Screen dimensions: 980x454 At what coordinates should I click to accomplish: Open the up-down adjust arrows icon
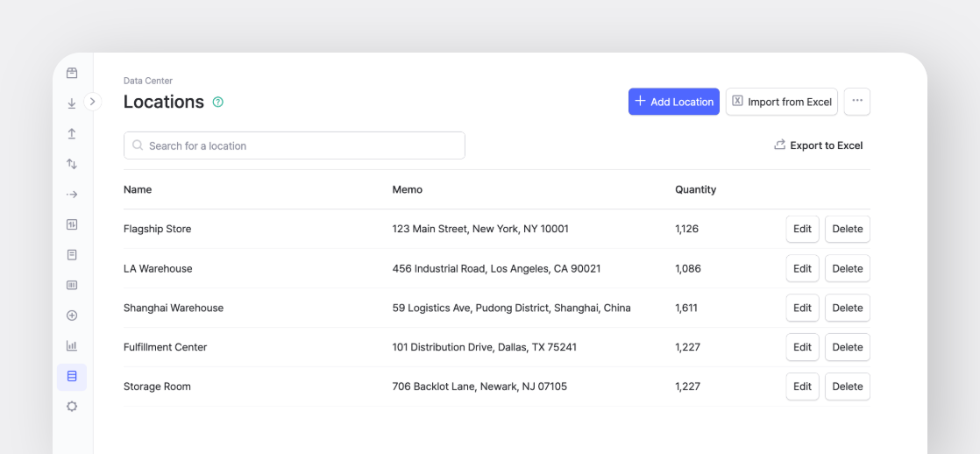pyautogui.click(x=72, y=164)
